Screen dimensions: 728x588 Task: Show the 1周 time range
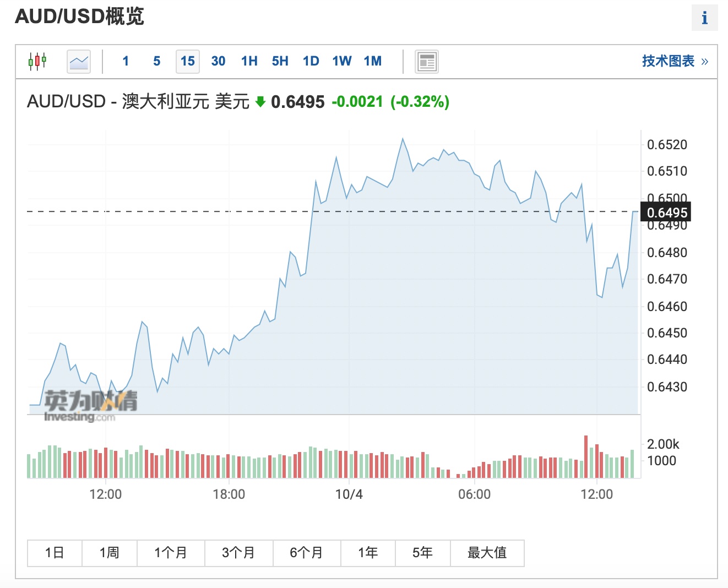tap(109, 553)
